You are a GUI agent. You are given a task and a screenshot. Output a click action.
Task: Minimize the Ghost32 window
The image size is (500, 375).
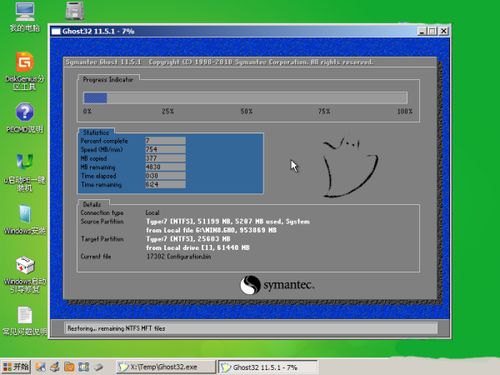(422, 31)
